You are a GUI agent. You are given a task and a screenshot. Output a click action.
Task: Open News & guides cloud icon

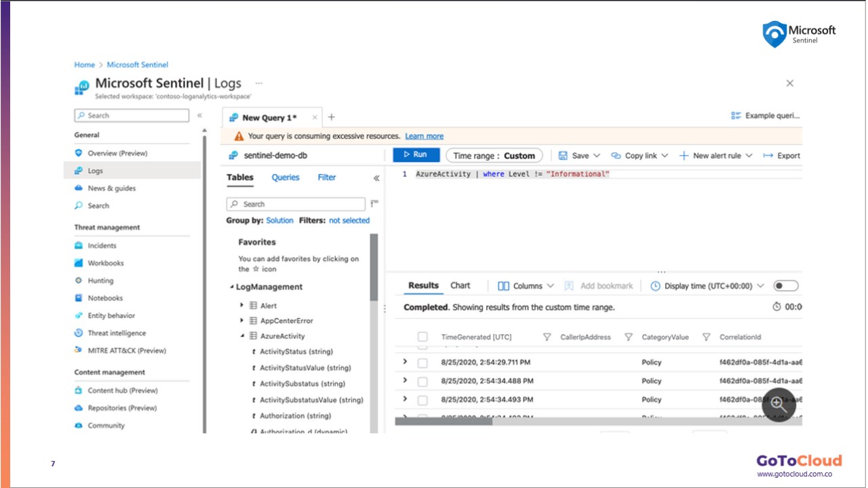pyautogui.click(x=79, y=188)
